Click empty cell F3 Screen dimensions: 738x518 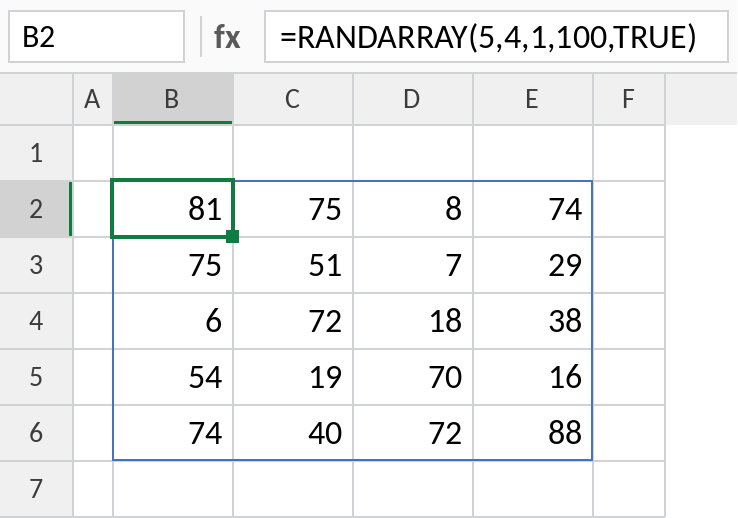pos(629,265)
